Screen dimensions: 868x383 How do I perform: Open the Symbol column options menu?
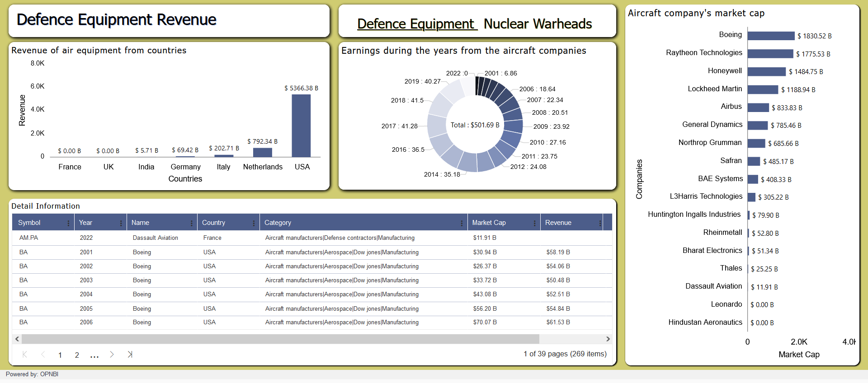[x=68, y=223]
